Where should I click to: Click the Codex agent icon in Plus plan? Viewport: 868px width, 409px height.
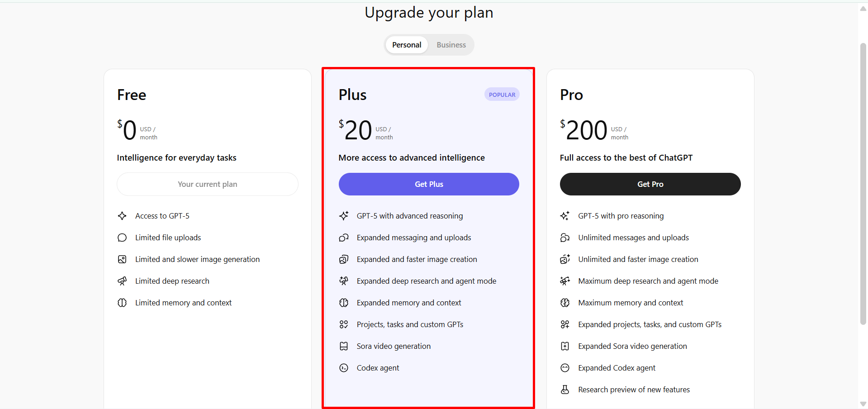click(x=344, y=368)
